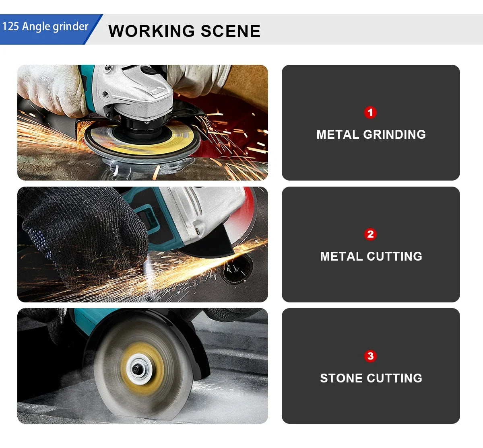Open the stone cutting photo
The width and height of the screenshot is (483, 448).
(142, 366)
